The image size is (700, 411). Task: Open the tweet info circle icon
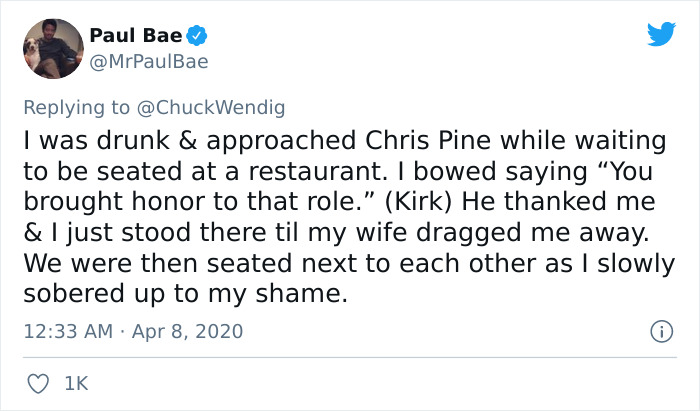tap(661, 332)
